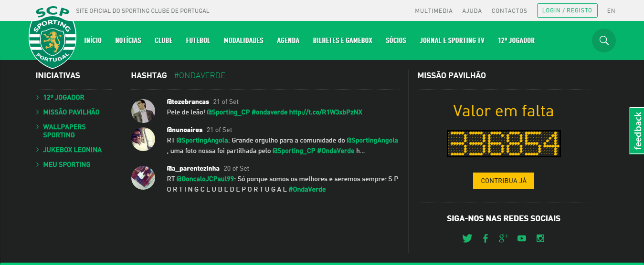644x265 pixels.
Task: Go to INÍCIO menu item
Action: pos(93,41)
